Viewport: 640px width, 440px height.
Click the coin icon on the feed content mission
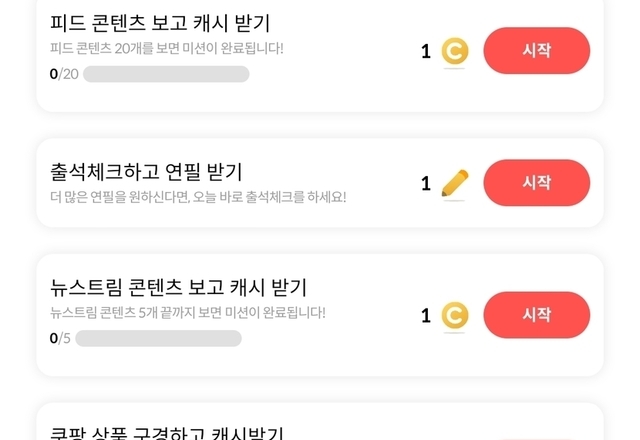pyautogui.click(x=455, y=51)
